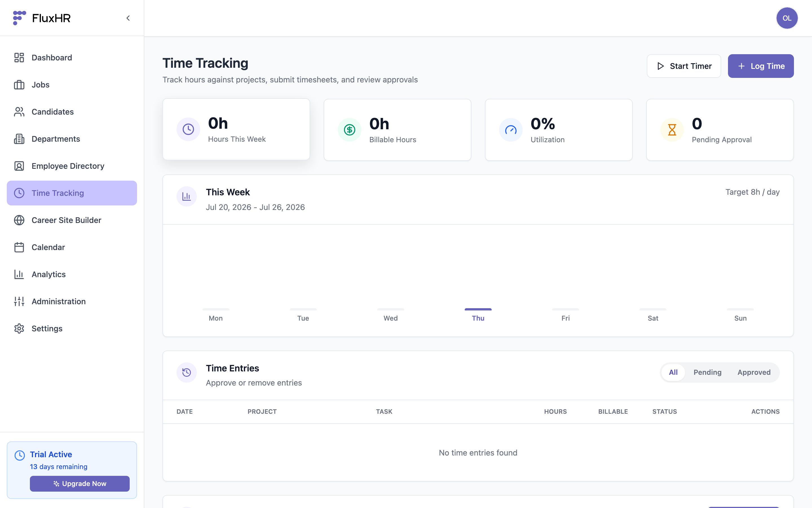Open Settings from the sidebar
Image resolution: width=812 pixels, height=508 pixels.
click(72, 329)
